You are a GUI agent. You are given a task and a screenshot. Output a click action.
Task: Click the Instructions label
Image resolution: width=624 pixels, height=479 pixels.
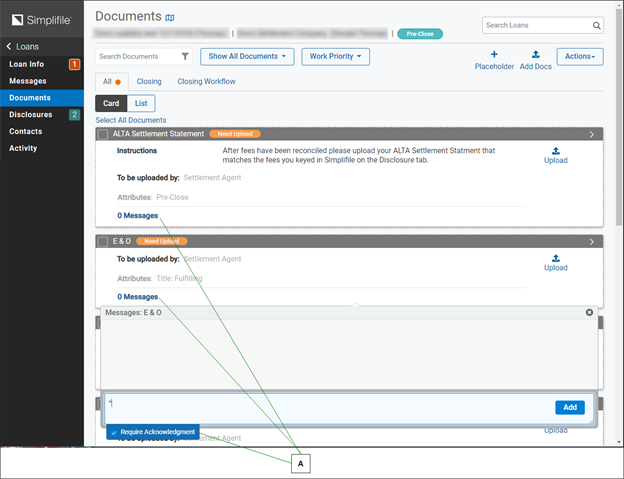137,151
